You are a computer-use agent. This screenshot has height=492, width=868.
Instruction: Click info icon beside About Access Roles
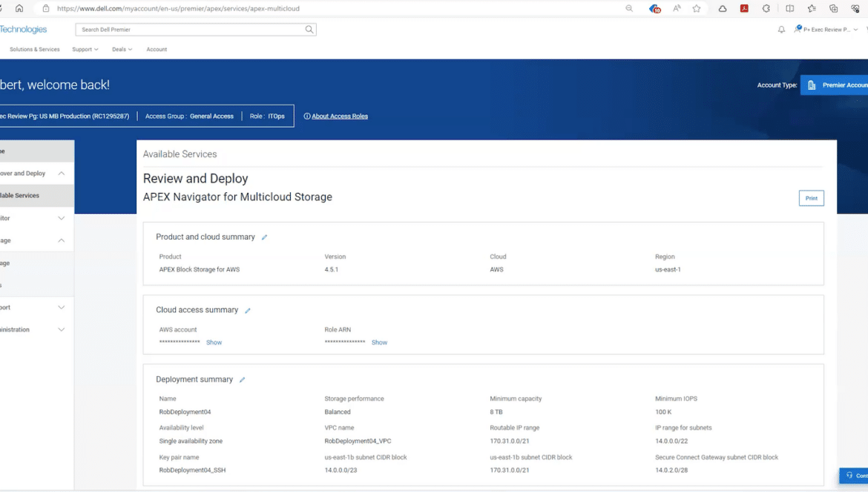click(306, 117)
